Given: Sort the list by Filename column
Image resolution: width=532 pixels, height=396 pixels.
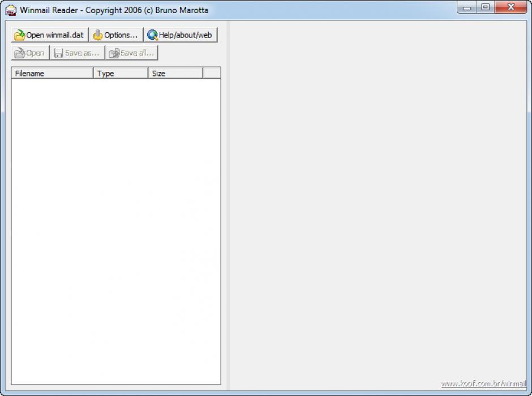Looking at the screenshot, I should [52, 73].
